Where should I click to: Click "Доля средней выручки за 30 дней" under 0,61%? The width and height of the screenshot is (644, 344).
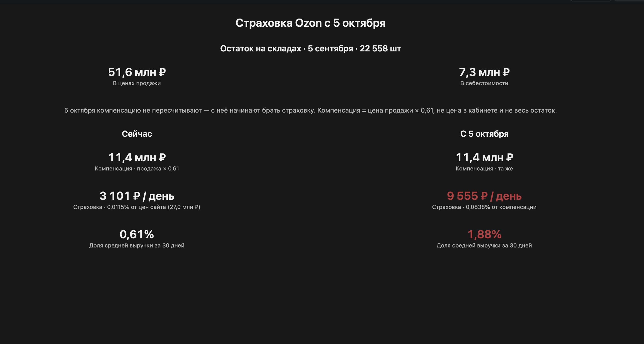click(x=137, y=245)
